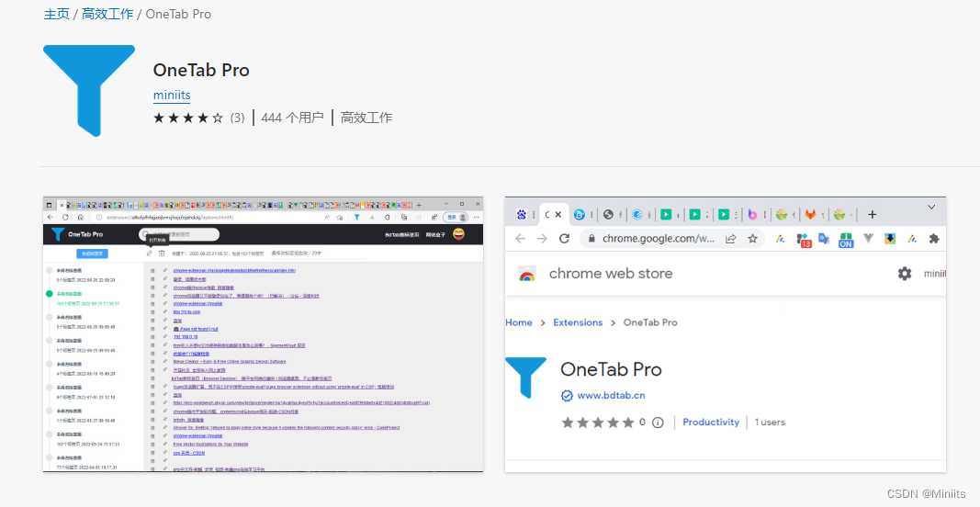Screen dimensions: 980x507
Task: Switch to the blue hexagon tab in Chrome screenshot
Action: click(x=636, y=214)
